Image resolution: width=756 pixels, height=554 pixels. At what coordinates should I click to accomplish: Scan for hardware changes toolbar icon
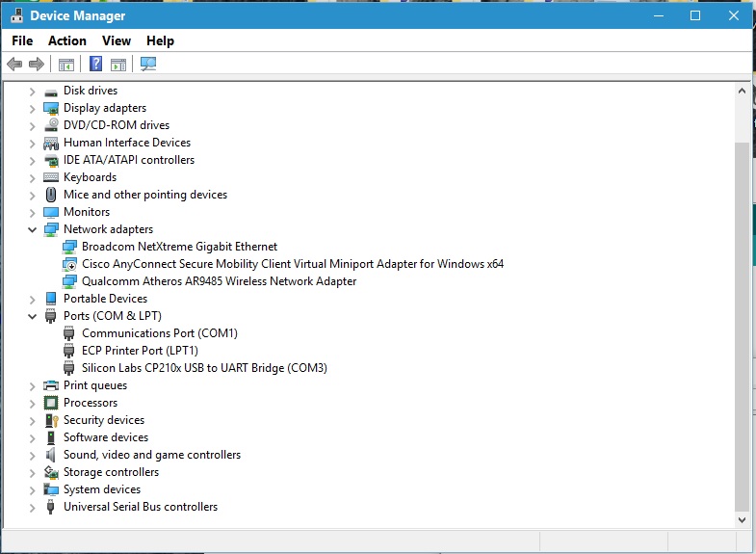click(x=148, y=65)
